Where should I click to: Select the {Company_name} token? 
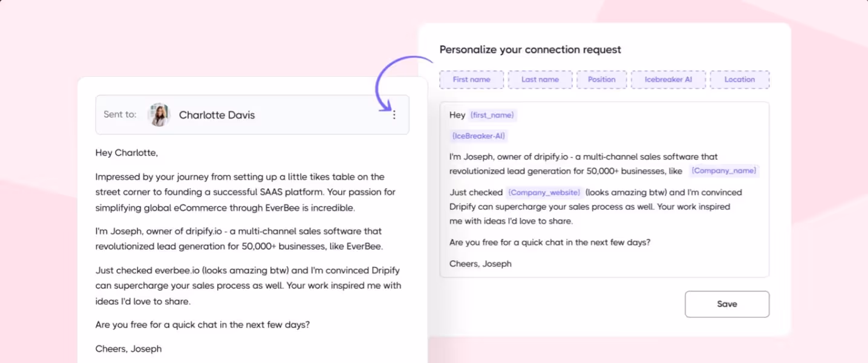pyautogui.click(x=723, y=171)
